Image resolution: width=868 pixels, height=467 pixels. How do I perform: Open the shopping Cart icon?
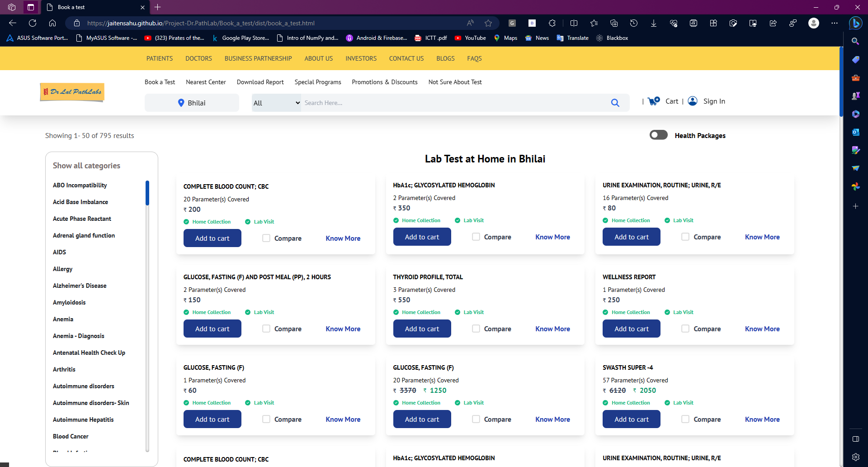tap(653, 101)
